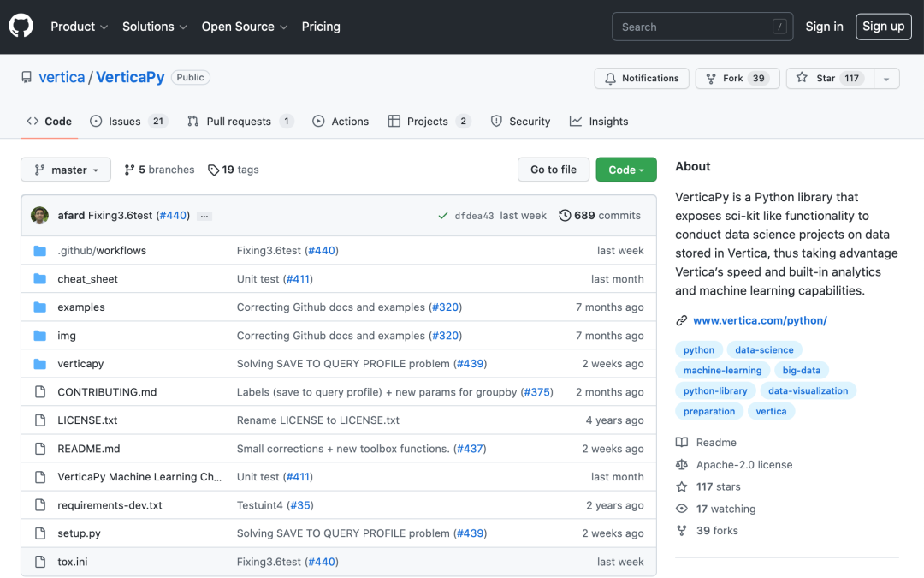Open the green Code dropdown button
Image resolution: width=924 pixels, height=578 pixels.
pyautogui.click(x=625, y=170)
